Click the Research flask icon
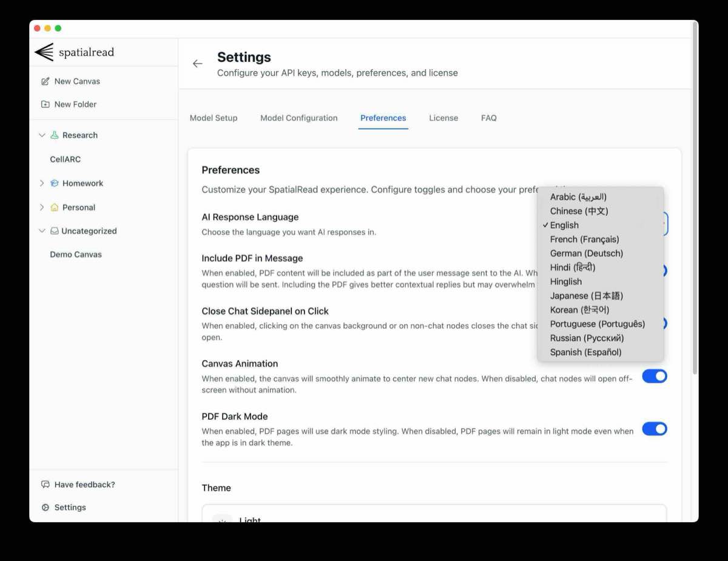This screenshot has height=561, width=728. 55,135
